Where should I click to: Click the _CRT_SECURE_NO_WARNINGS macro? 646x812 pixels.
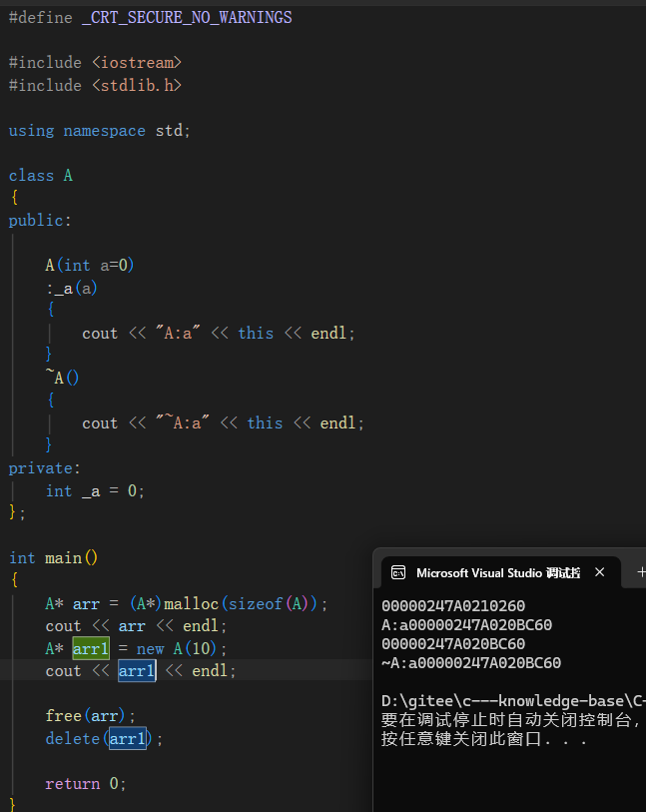click(x=187, y=18)
